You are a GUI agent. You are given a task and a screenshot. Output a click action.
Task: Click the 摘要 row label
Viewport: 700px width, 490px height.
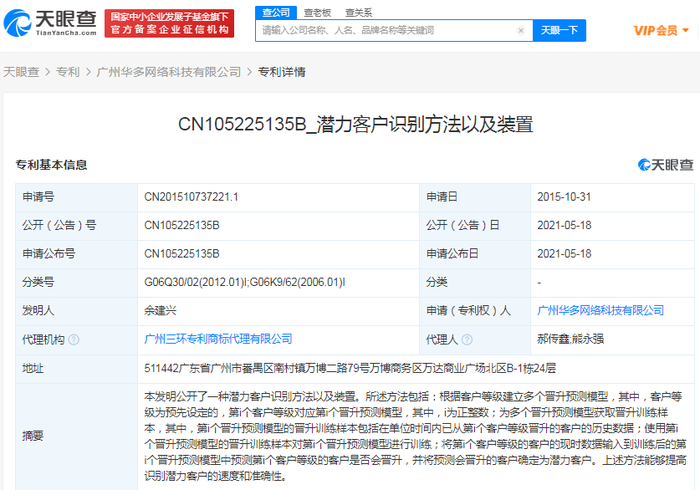[33, 436]
